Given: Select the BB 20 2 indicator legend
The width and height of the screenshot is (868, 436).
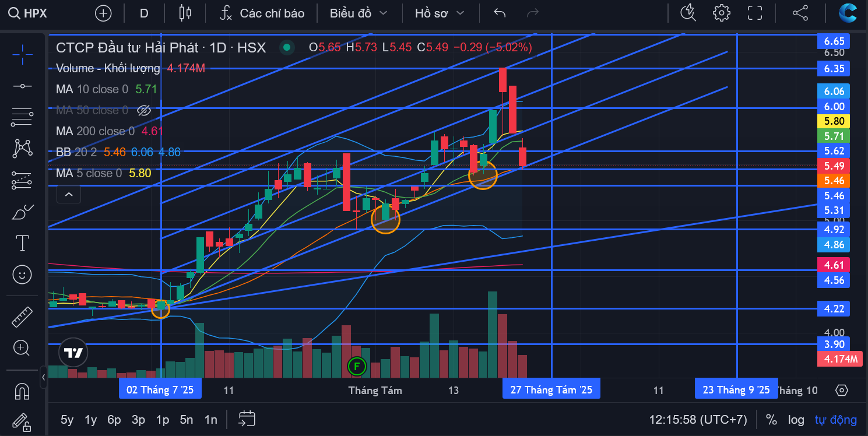Looking at the screenshot, I should coord(78,152).
